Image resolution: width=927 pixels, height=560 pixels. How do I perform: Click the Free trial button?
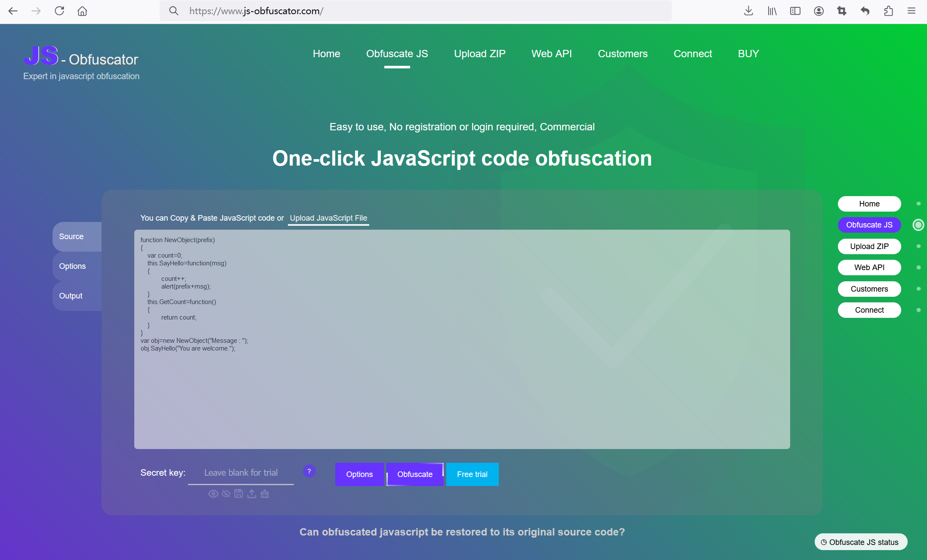(x=472, y=474)
